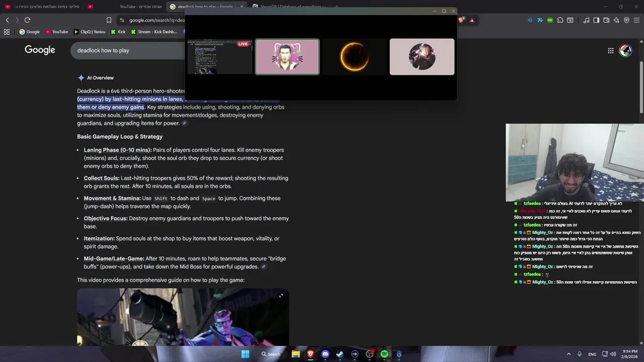The image size is (644, 362).
Task: Open Leo AI sparkle icon
Action: pos(616,20)
